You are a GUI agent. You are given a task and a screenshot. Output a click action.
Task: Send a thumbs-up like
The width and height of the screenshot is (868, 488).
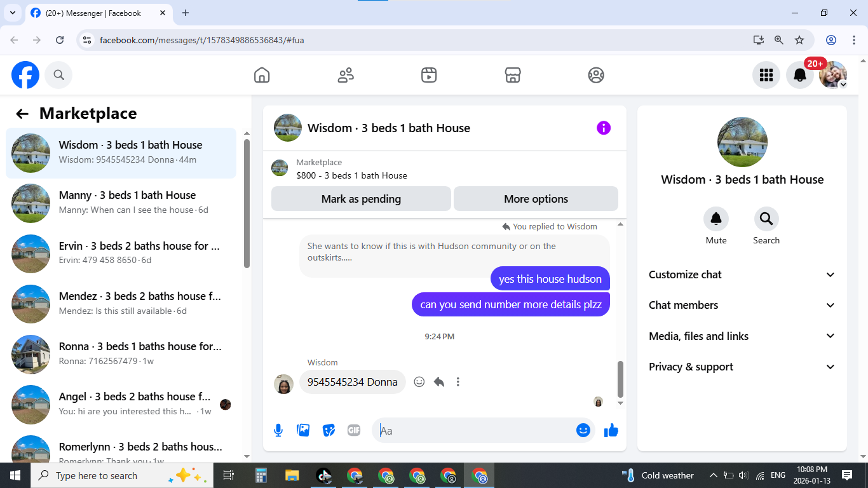pyautogui.click(x=611, y=430)
